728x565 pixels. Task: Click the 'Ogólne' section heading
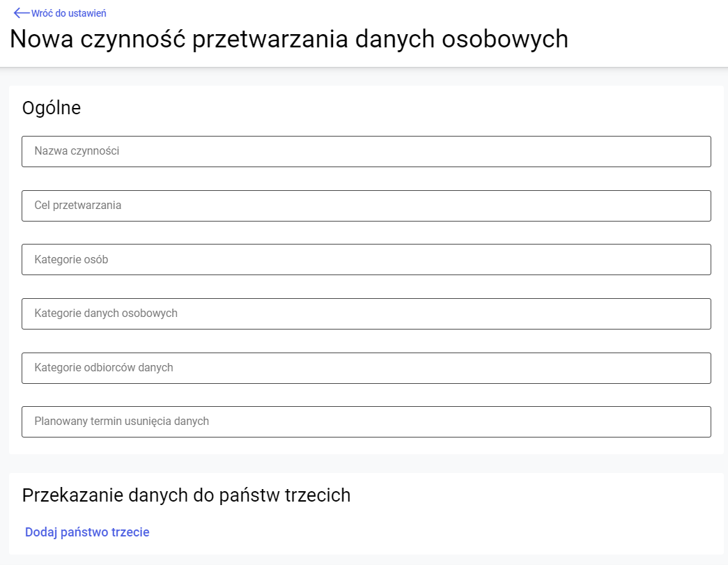coord(52,108)
